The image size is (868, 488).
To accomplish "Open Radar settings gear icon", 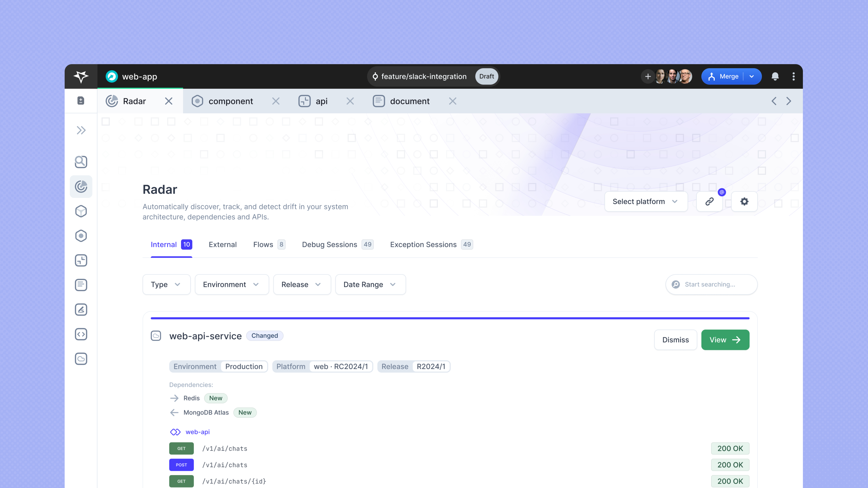I will [x=744, y=201].
